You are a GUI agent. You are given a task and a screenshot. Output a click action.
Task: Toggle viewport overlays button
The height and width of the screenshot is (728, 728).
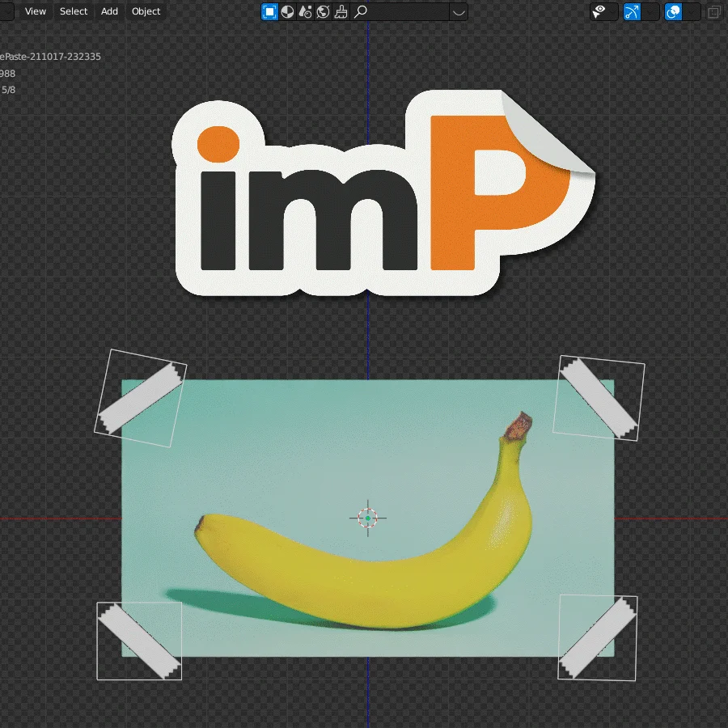(x=673, y=11)
